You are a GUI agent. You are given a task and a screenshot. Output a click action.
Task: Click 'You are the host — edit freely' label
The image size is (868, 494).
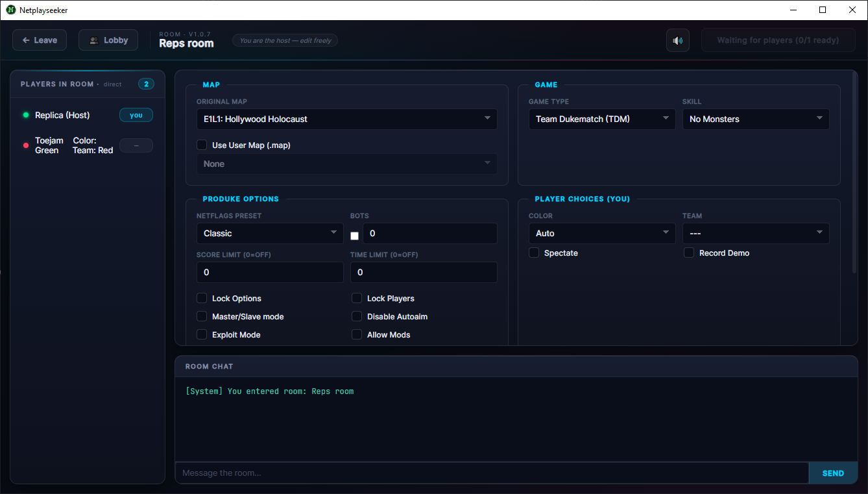285,40
